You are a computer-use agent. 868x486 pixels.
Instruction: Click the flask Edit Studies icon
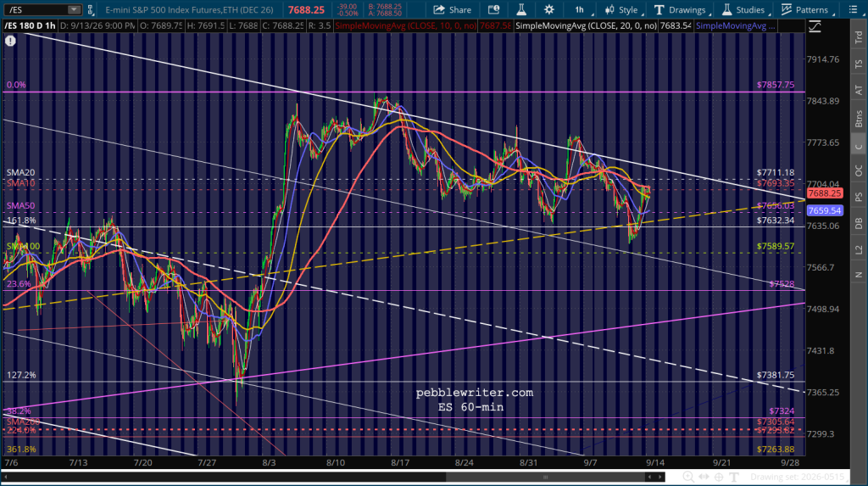pyautogui.click(x=521, y=10)
